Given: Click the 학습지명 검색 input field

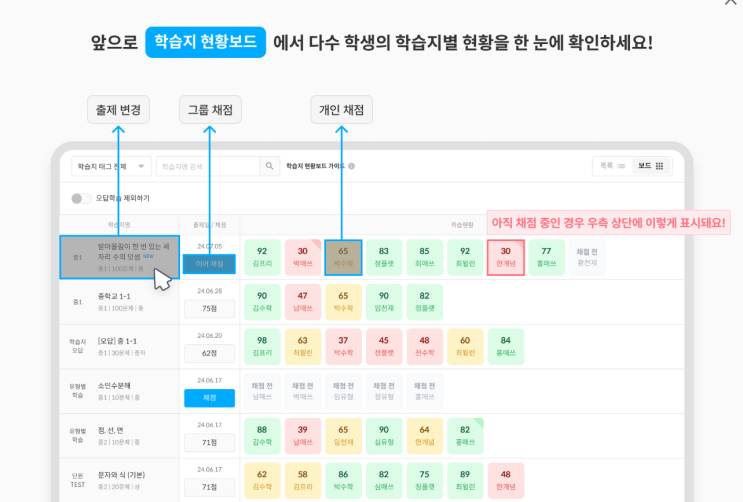Looking at the screenshot, I should click(208, 166).
